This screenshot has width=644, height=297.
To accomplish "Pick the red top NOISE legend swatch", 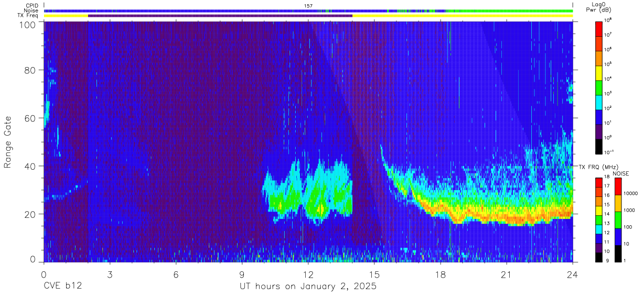I will (618, 186).
